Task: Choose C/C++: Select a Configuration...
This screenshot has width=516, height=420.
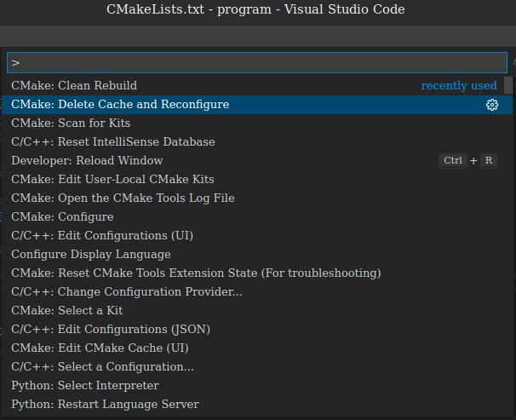Action: tap(257, 367)
